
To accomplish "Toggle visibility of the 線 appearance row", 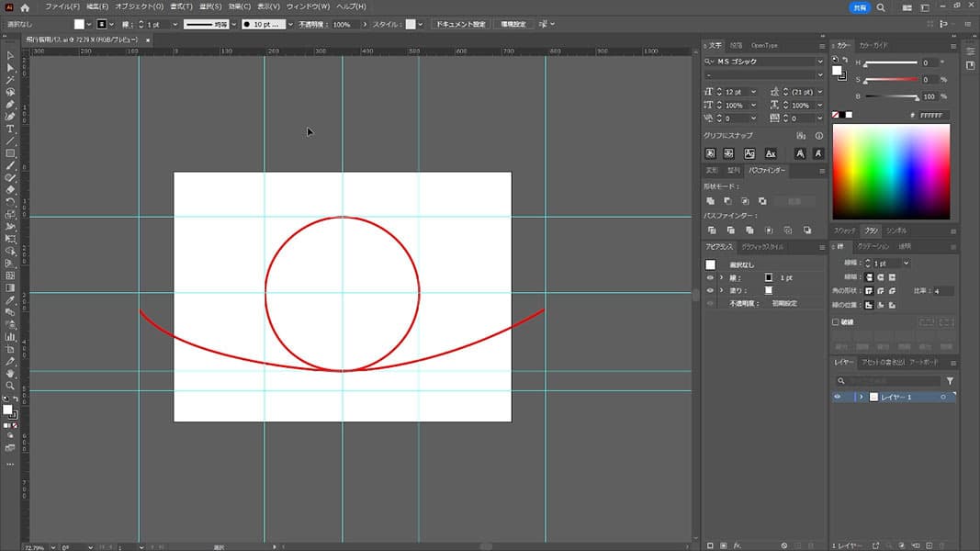I will click(x=709, y=277).
